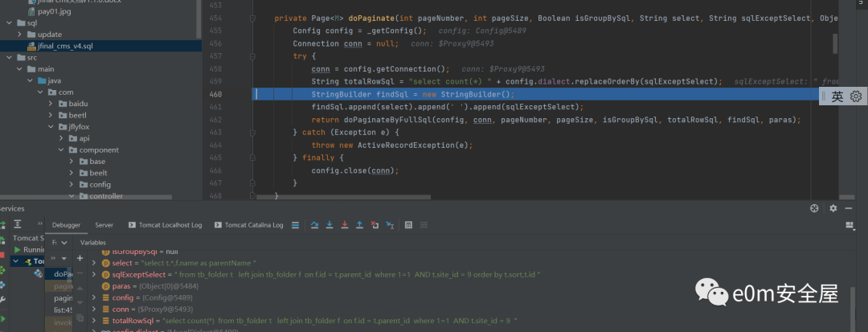
Task: Open the Evaluate Expression calculator icon
Action: (x=408, y=224)
